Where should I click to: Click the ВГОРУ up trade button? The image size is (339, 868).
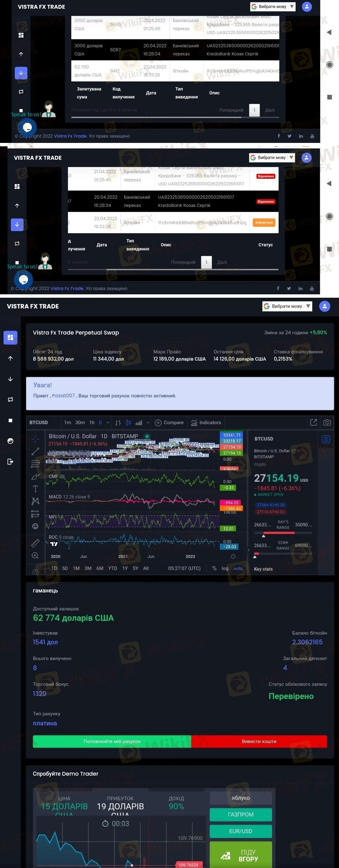tap(241, 855)
